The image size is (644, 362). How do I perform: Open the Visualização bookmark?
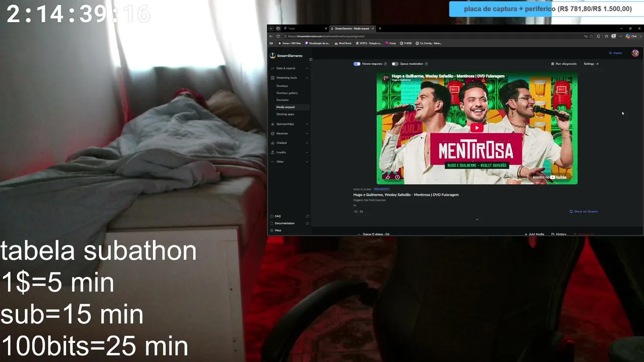pos(318,43)
